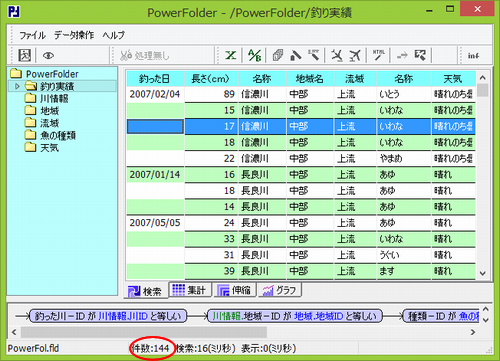Image resolution: width=500 pixels, height=361 pixels.
Task: Click the pen with list icon
Action: 314,55
